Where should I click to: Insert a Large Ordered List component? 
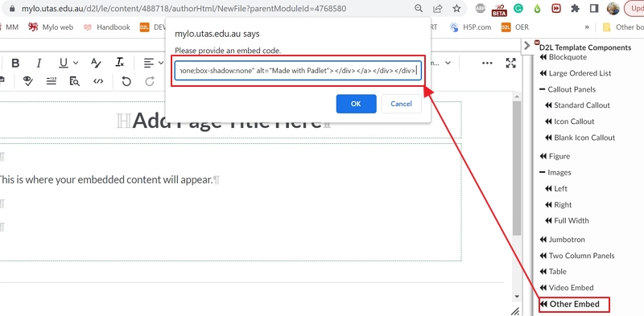[x=576, y=73]
